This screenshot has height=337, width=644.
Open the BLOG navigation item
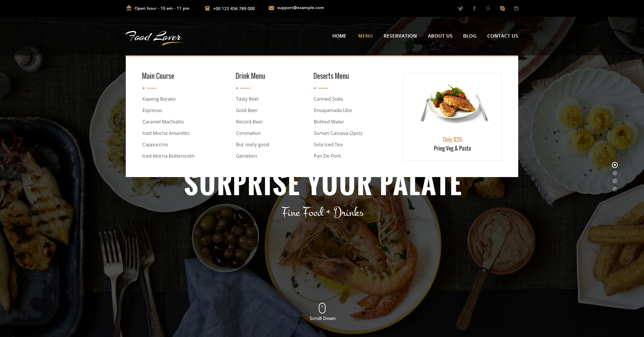pyautogui.click(x=470, y=36)
